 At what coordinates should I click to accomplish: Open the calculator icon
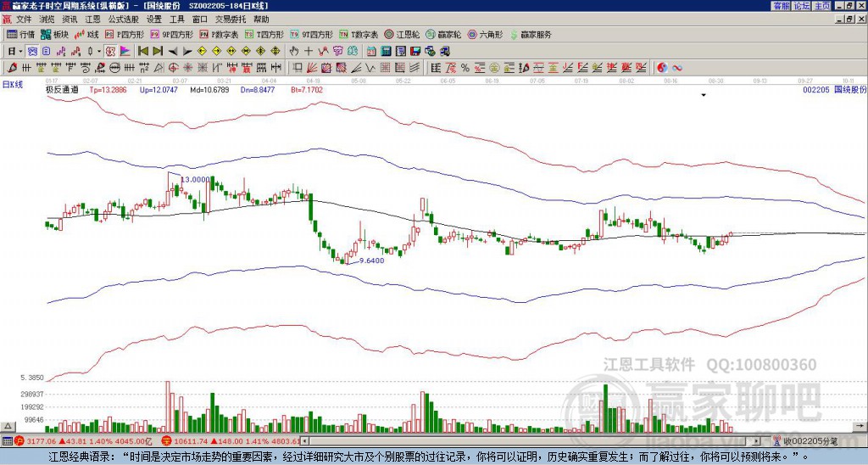tap(387, 52)
